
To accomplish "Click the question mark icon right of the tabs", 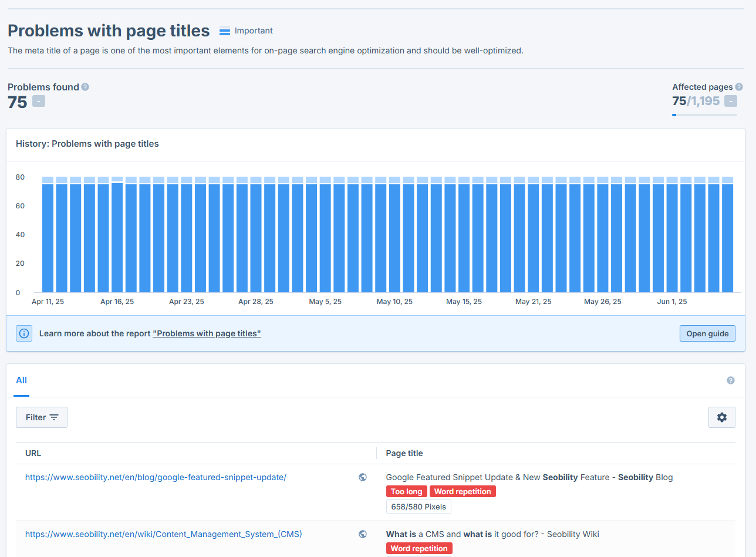I will pos(730,380).
